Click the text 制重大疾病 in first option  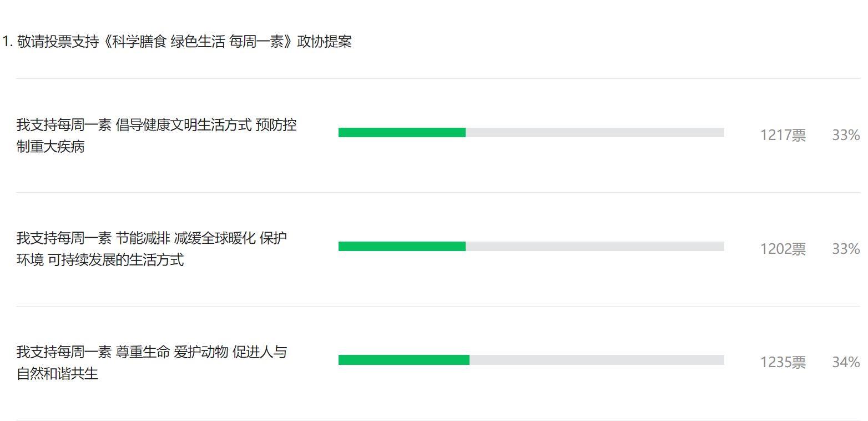51,147
